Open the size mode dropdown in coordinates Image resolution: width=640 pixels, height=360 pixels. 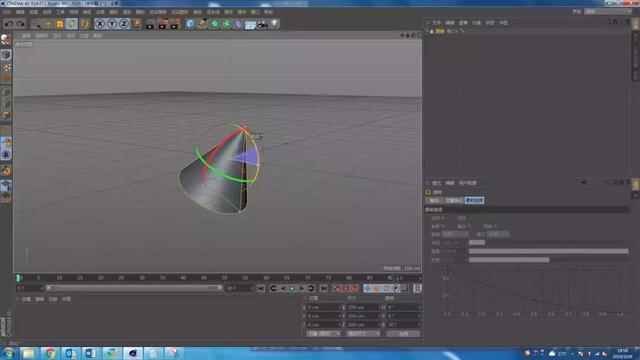[x=363, y=333]
